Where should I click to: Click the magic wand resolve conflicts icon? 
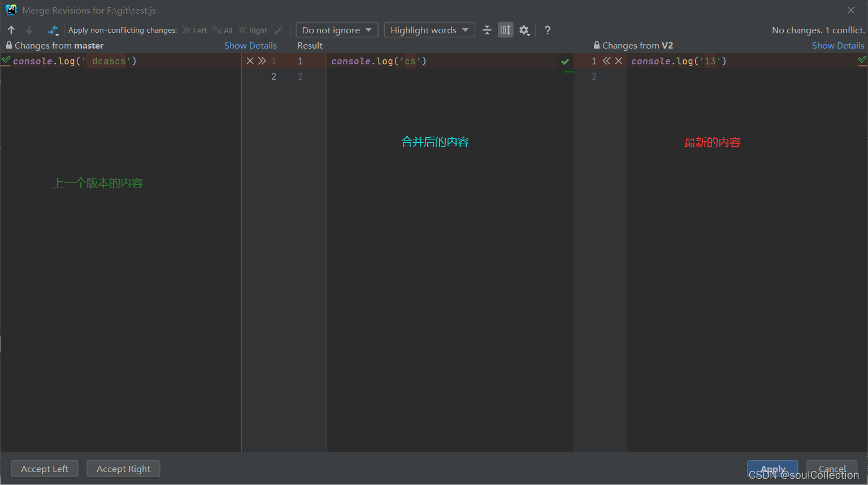[x=279, y=30]
